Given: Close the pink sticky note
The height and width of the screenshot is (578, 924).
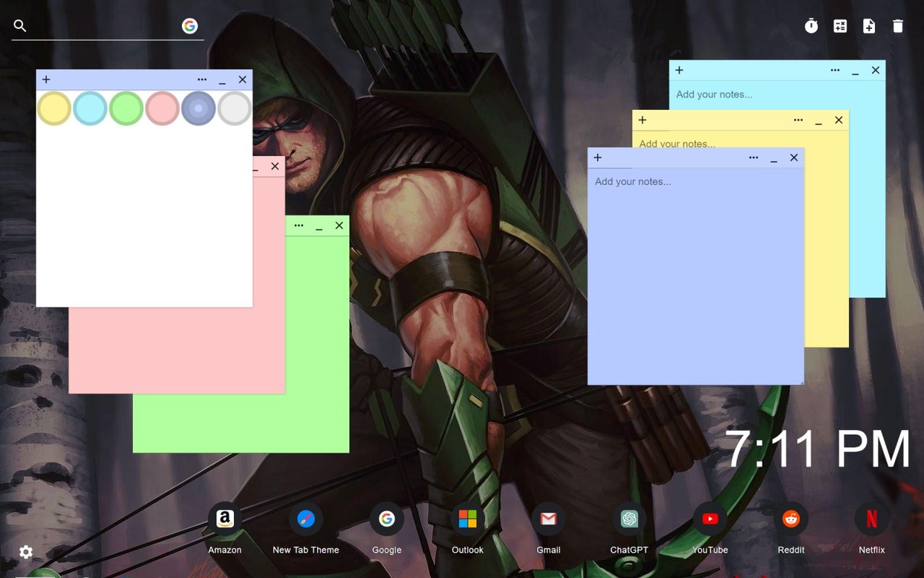Looking at the screenshot, I should [275, 166].
